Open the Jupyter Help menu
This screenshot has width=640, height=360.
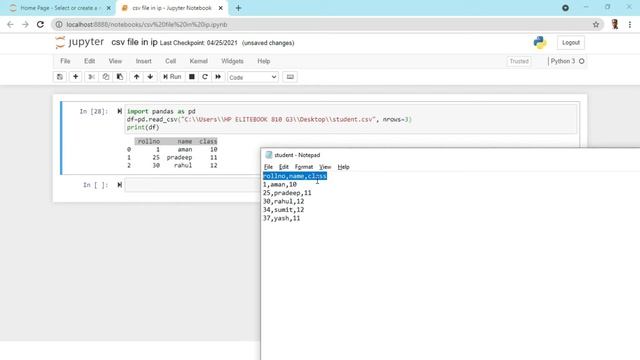click(x=264, y=61)
